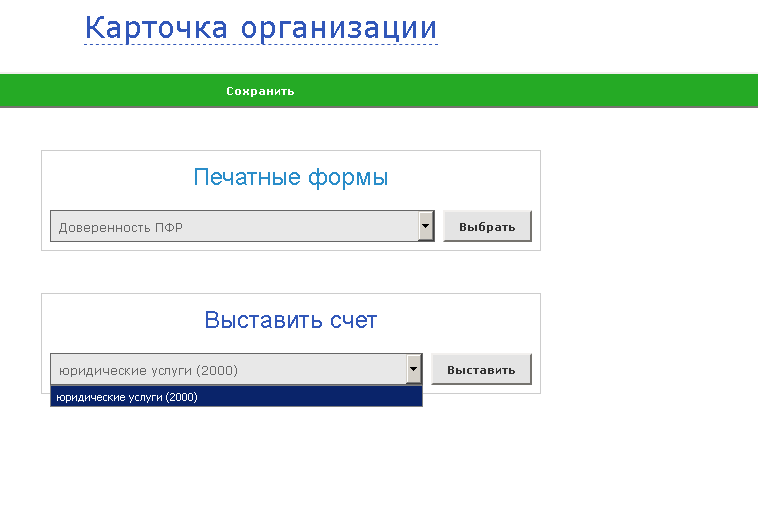Viewport: 758px width, 514px height.
Task: Click the arrow of the print forms dropdown
Action: click(x=425, y=227)
